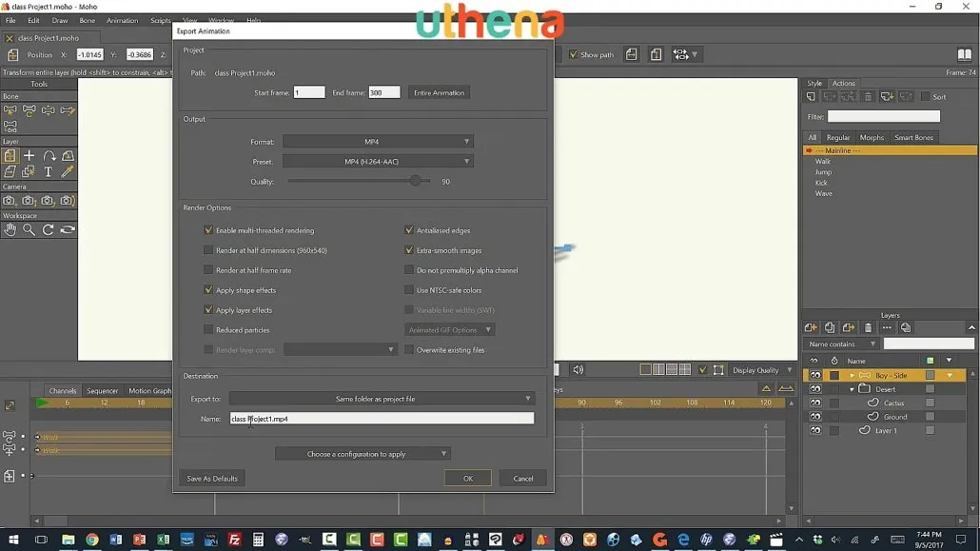Select the Zoom Workspace magnifier tool

(29, 229)
